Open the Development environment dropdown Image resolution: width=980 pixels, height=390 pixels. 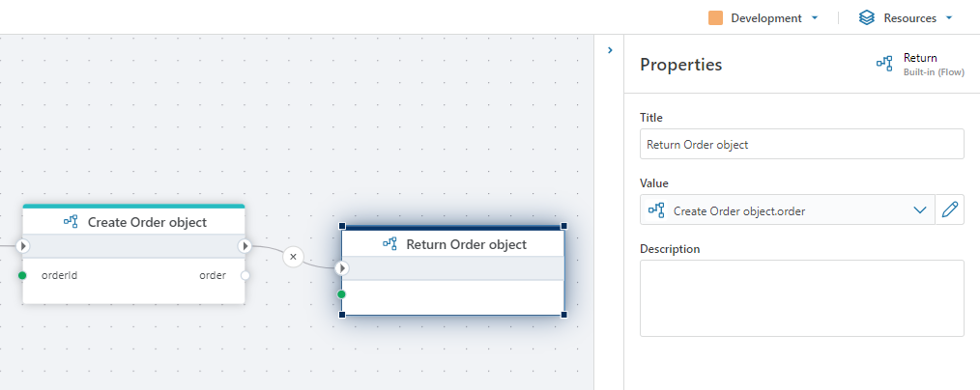(x=815, y=17)
